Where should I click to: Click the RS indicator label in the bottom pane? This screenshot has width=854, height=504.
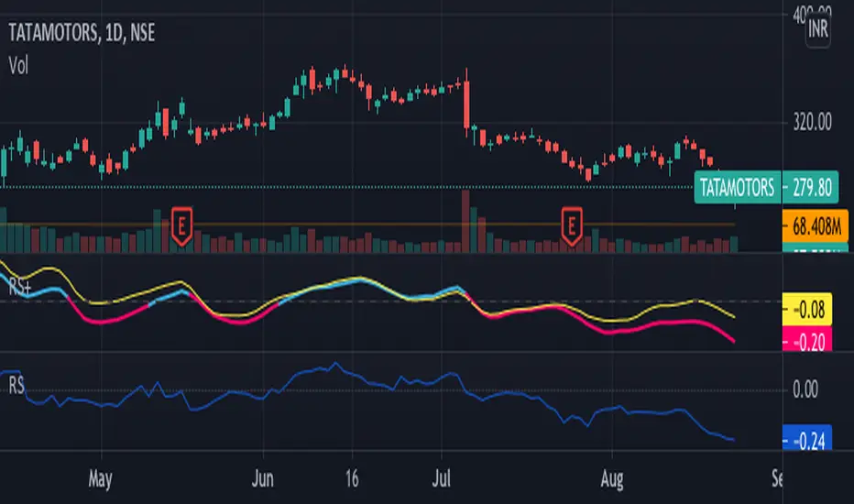pos(16,385)
